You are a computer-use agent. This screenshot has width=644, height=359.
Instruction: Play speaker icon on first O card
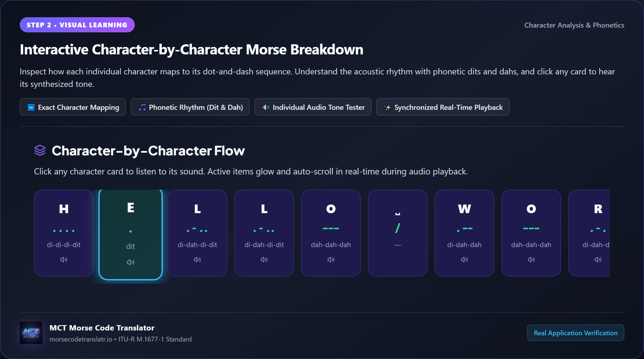[x=331, y=260]
